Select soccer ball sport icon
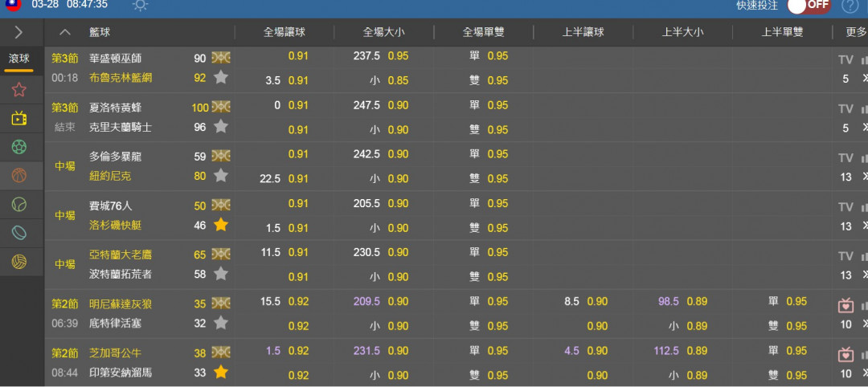Screen dimensions: 868x387 (18, 147)
